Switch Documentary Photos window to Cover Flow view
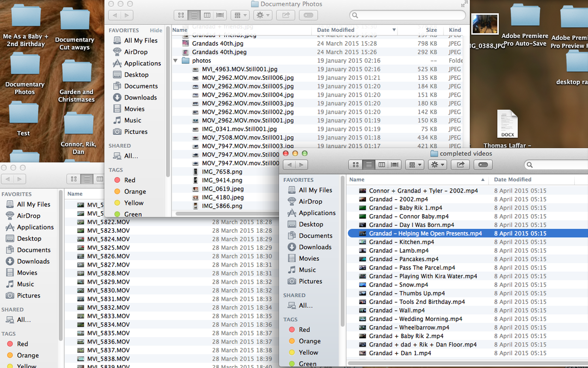This screenshot has width=588, height=368. click(220, 15)
